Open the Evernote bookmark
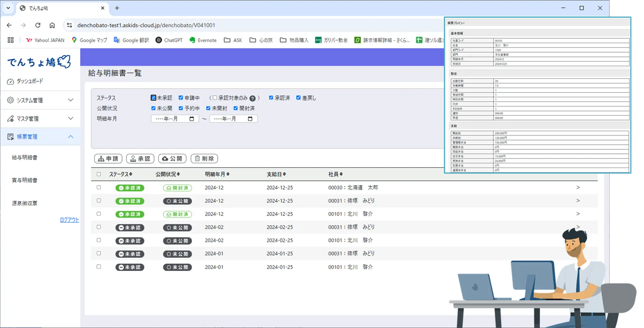Image resolution: width=644 pixels, height=328 pixels. click(203, 40)
